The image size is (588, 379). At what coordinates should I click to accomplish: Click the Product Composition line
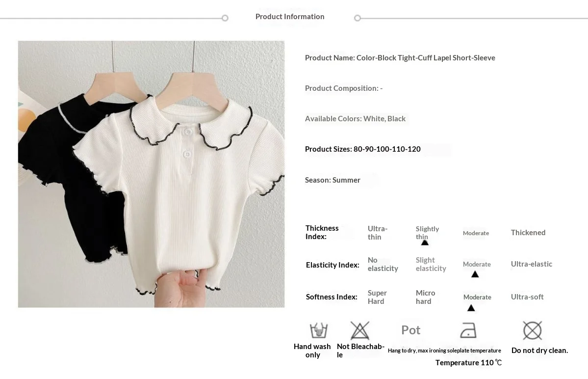[343, 88]
